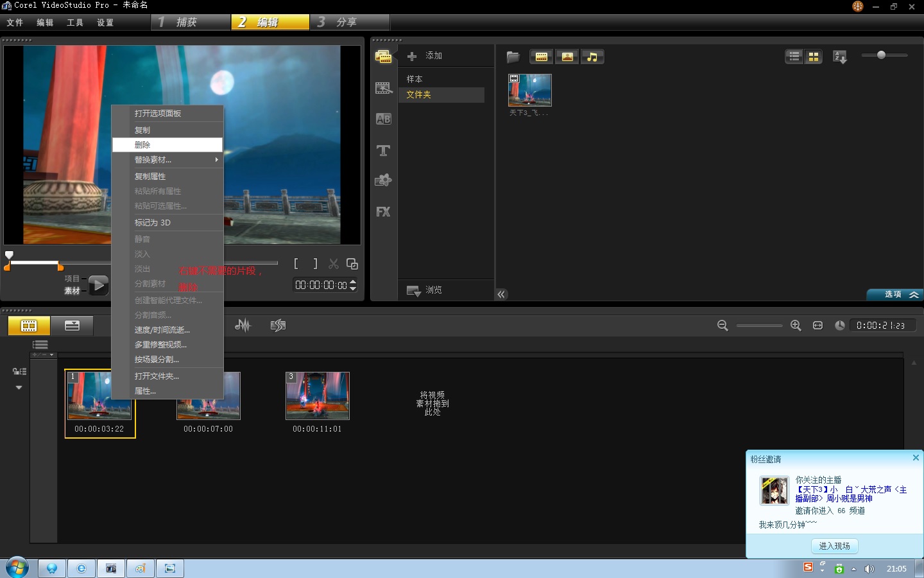
Task: Click the ripple editing lock icon
Action: coord(19,371)
